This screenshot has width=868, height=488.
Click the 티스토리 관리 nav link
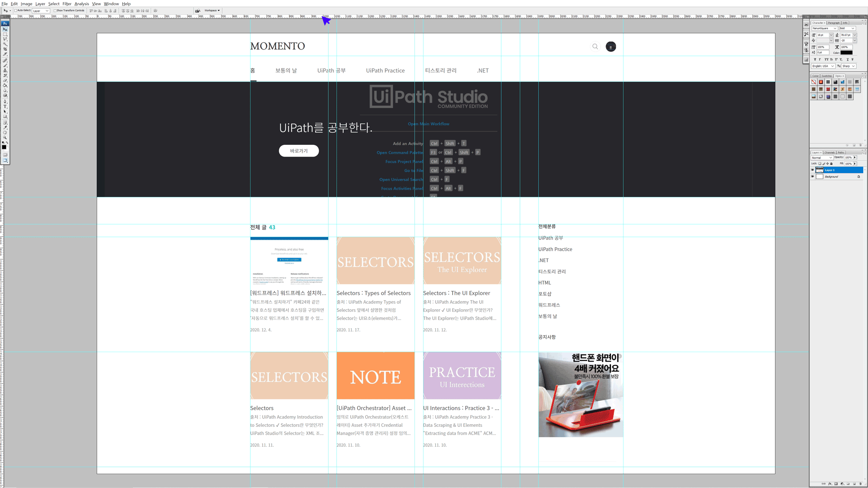441,70
